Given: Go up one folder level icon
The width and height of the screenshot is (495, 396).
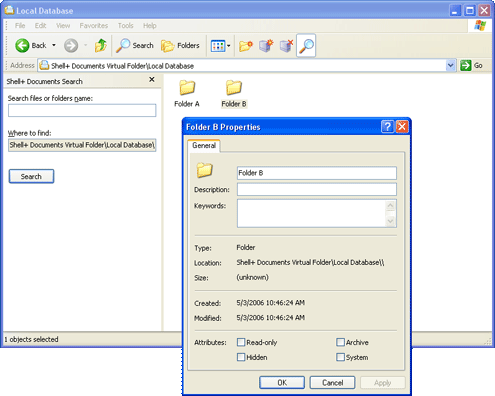Looking at the screenshot, I should tap(100, 45).
